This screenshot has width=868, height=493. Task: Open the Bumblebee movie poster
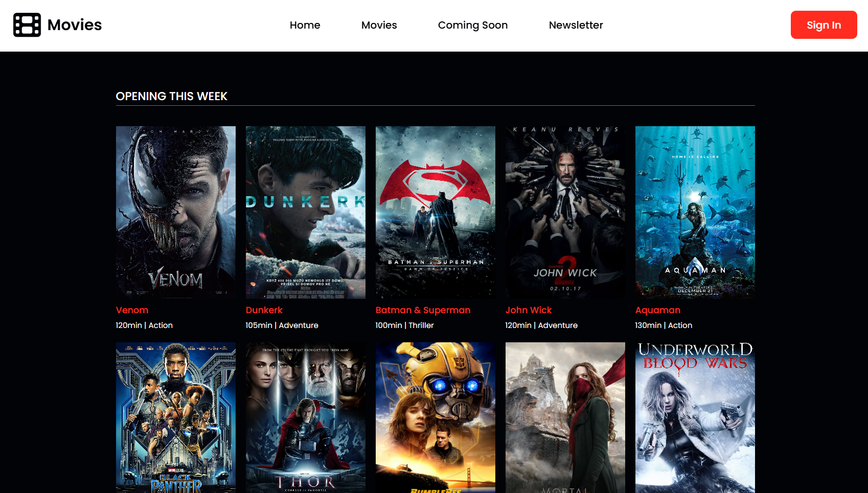[436, 417]
